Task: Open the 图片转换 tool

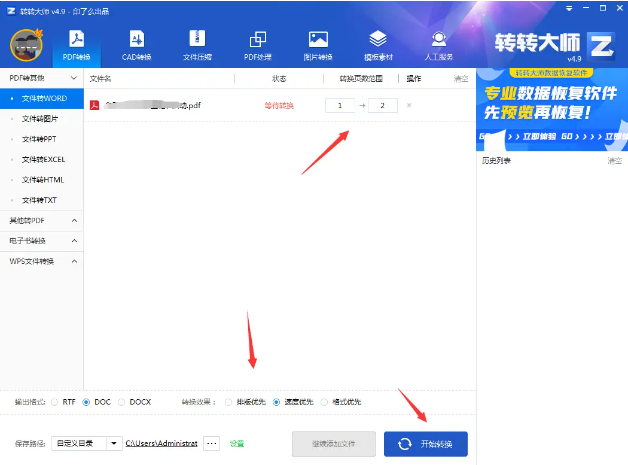Action: click(318, 45)
